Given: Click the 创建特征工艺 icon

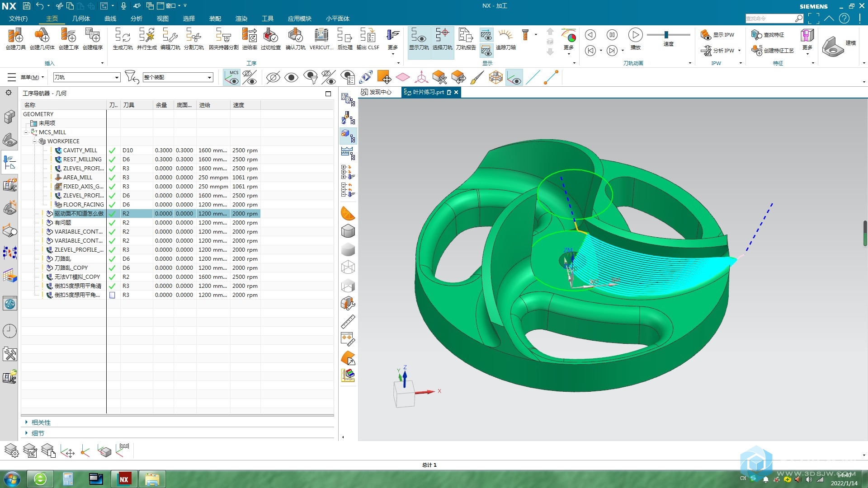Looking at the screenshot, I should (773, 50).
